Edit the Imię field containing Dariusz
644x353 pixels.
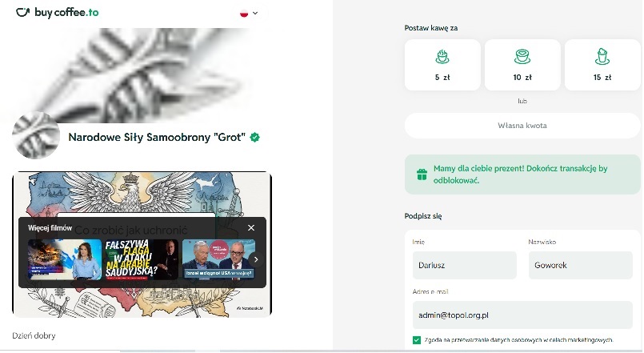coord(465,266)
